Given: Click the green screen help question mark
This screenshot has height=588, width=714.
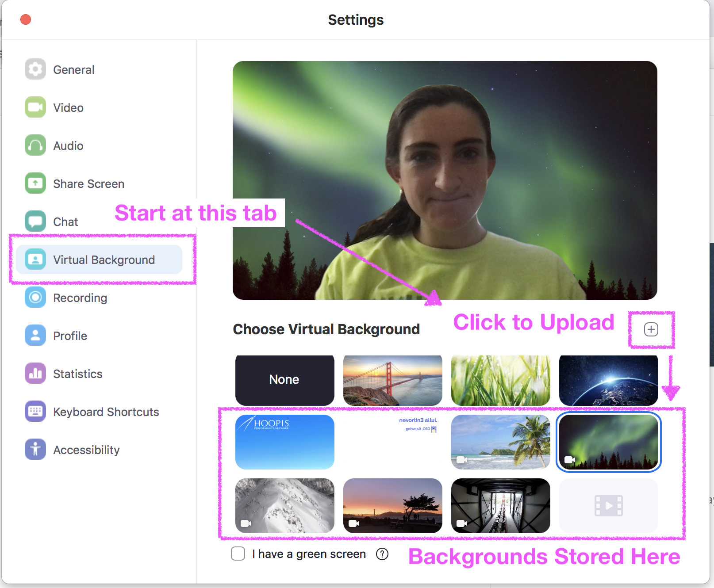Looking at the screenshot, I should [382, 554].
